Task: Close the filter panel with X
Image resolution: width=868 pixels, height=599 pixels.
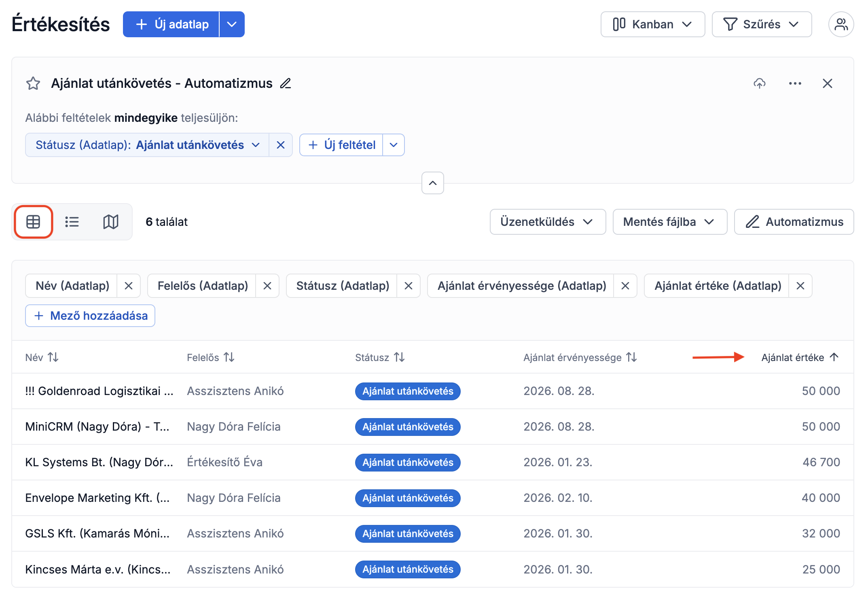Action: pyautogui.click(x=828, y=83)
